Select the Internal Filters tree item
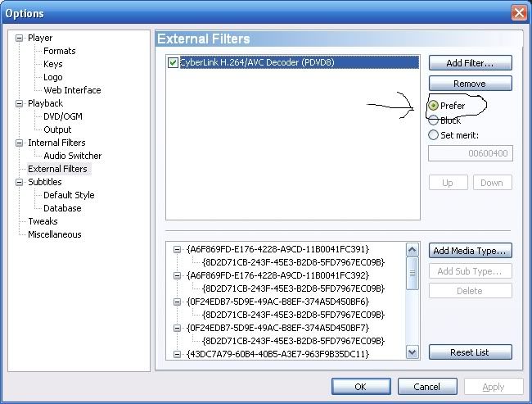Viewport: 532px width, 404px height. pos(56,143)
